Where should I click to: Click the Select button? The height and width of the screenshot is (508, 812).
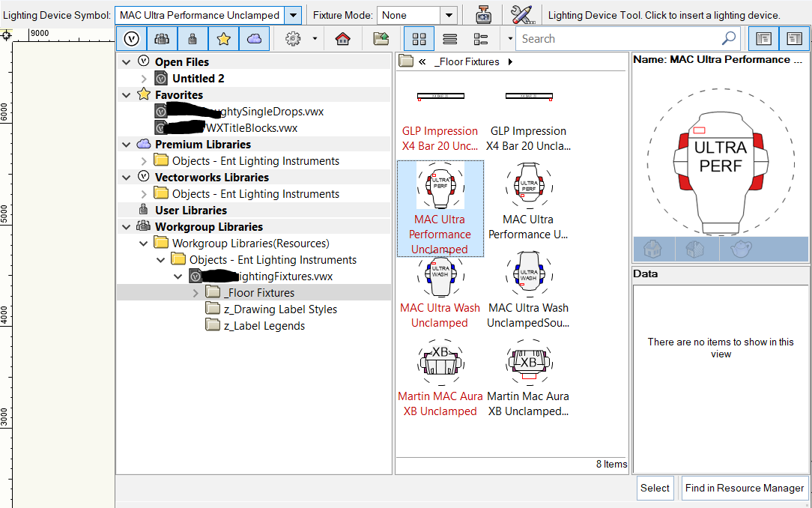pyautogui.click(x=655, y=488)
